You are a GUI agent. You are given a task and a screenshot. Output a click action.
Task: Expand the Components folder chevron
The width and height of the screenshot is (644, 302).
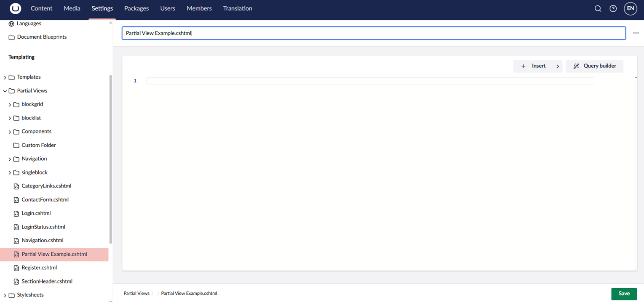pyautogui.click(x=9, y=131)
